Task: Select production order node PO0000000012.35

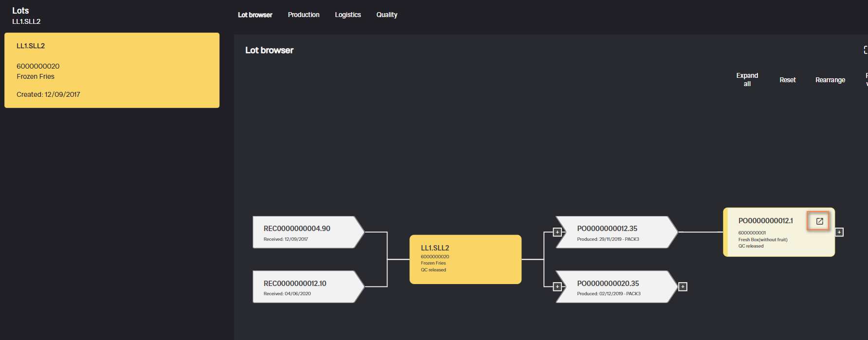Action: click(614, 232)
